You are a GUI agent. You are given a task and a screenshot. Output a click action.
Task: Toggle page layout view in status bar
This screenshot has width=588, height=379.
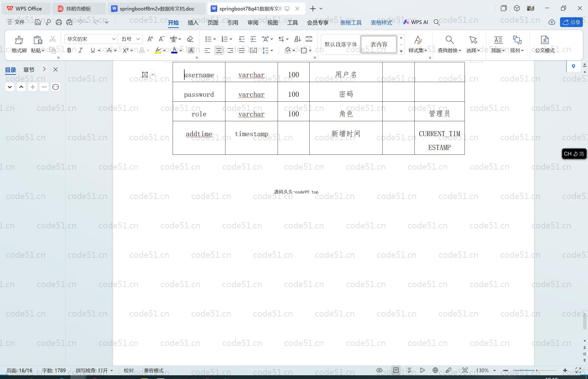396,370
